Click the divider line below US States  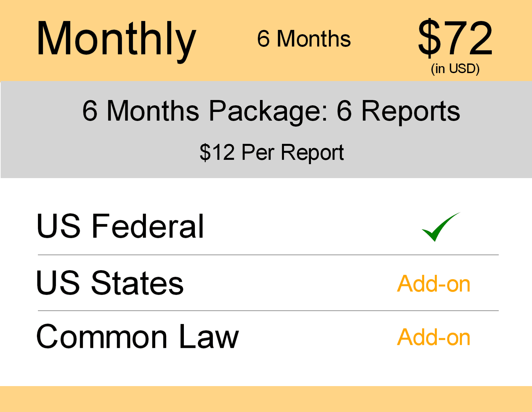click(268, 311)
